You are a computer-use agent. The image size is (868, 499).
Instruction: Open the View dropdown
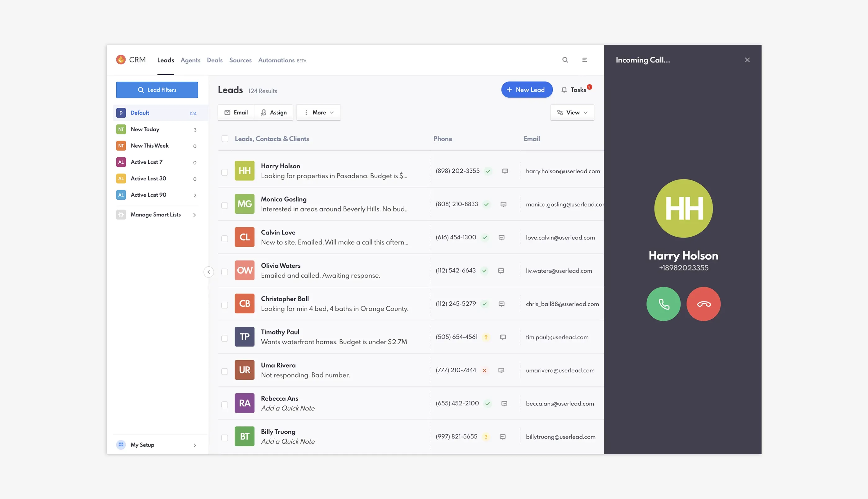coord(572,112)
